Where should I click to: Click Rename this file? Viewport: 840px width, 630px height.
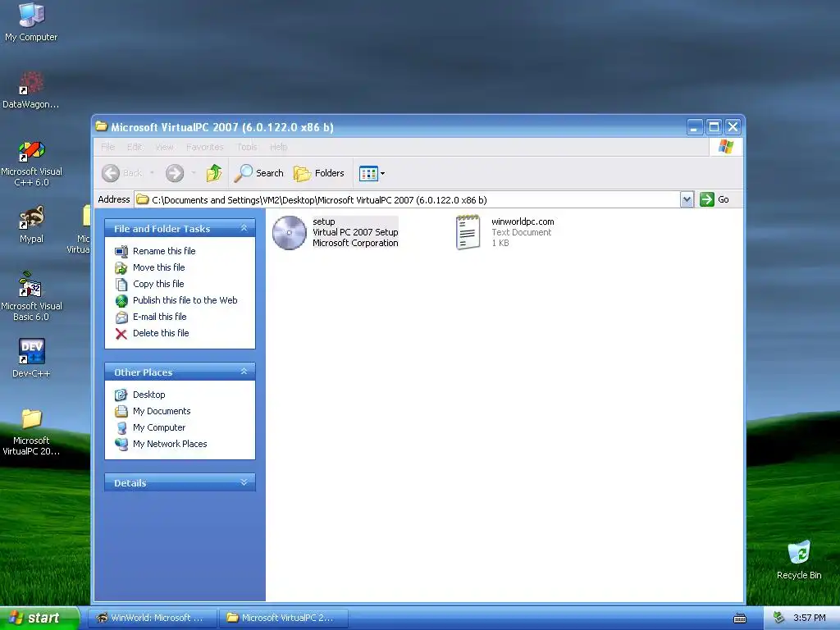[164, 251]
